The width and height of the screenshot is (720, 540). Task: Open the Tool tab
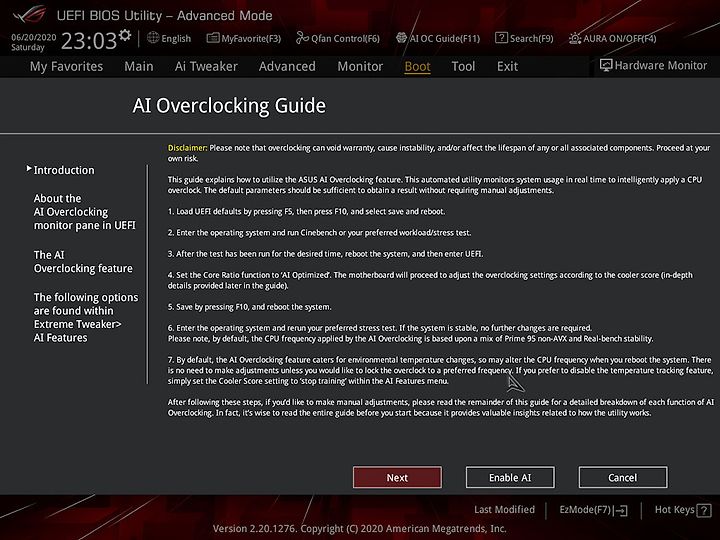click(x=463, y=67)
